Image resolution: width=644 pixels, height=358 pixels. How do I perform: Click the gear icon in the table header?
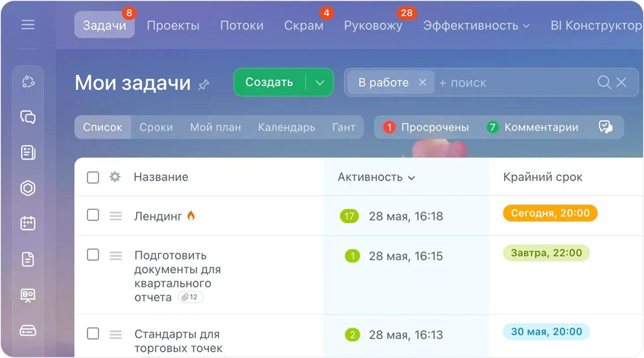coord(114,177)
